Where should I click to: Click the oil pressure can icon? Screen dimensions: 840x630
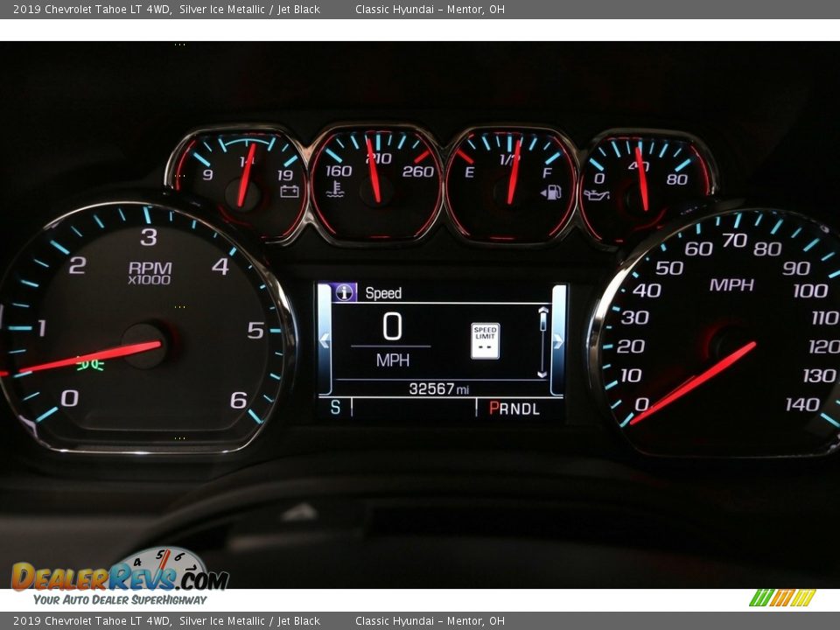596,194
